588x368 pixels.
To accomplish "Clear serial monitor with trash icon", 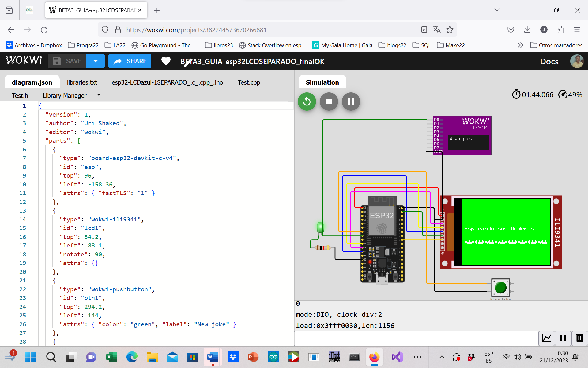I will click(x=579, y=338).
